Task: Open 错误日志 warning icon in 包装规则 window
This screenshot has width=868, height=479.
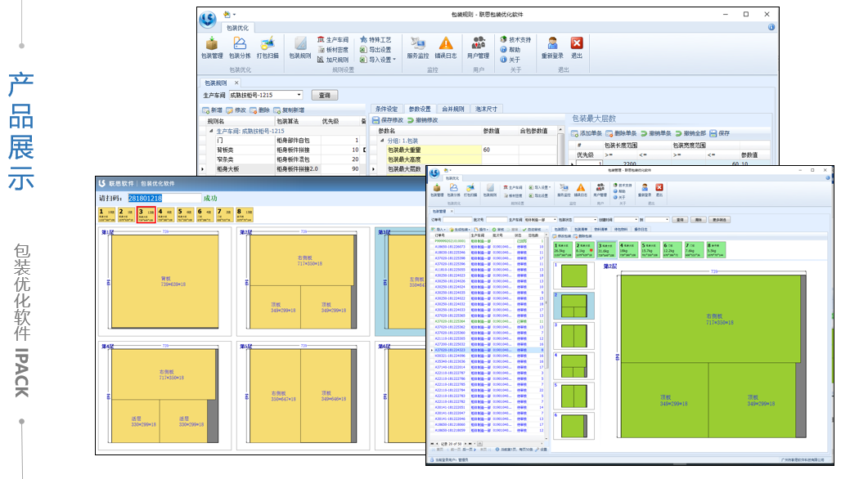Action: coord(446,47)
